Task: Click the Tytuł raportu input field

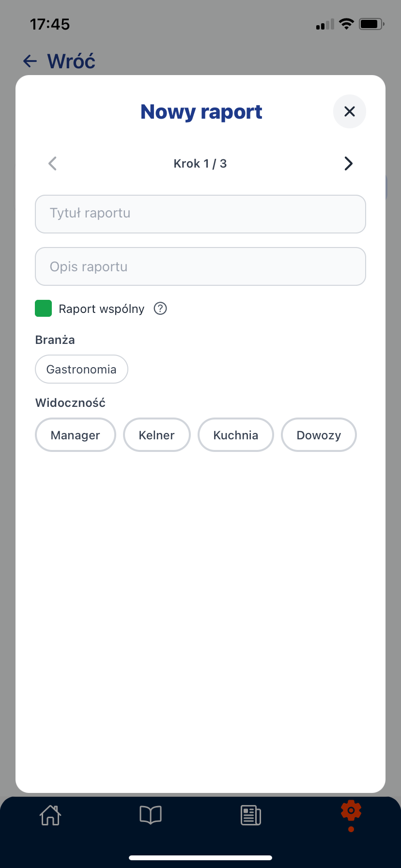Action: [200, 214]
